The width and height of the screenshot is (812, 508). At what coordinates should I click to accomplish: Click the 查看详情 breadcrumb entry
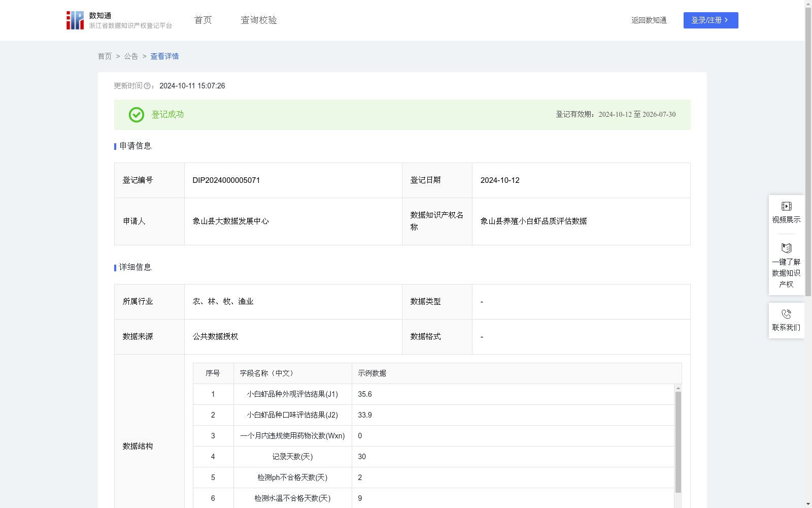point(164,56)
